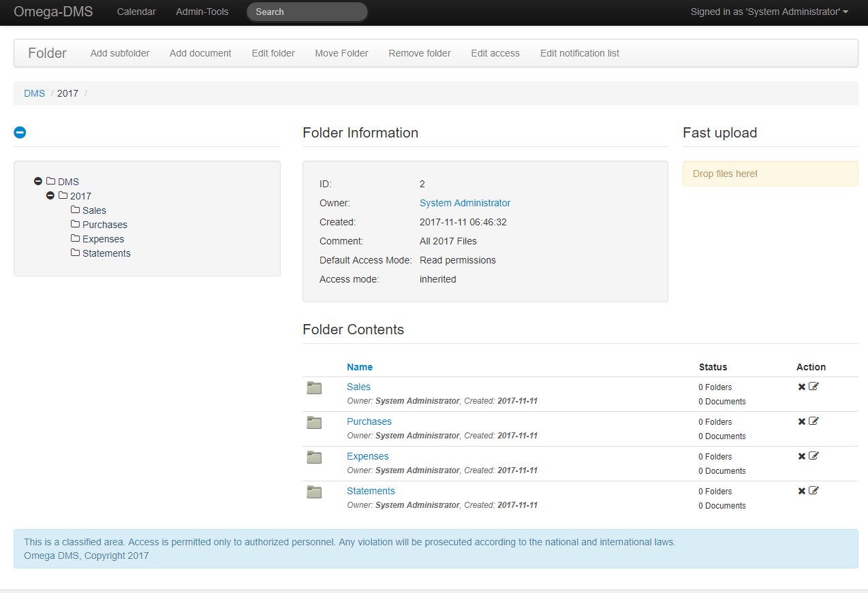
Task: Click the folder icon beside Purchases in the tree
Action: tap(75, 224)
